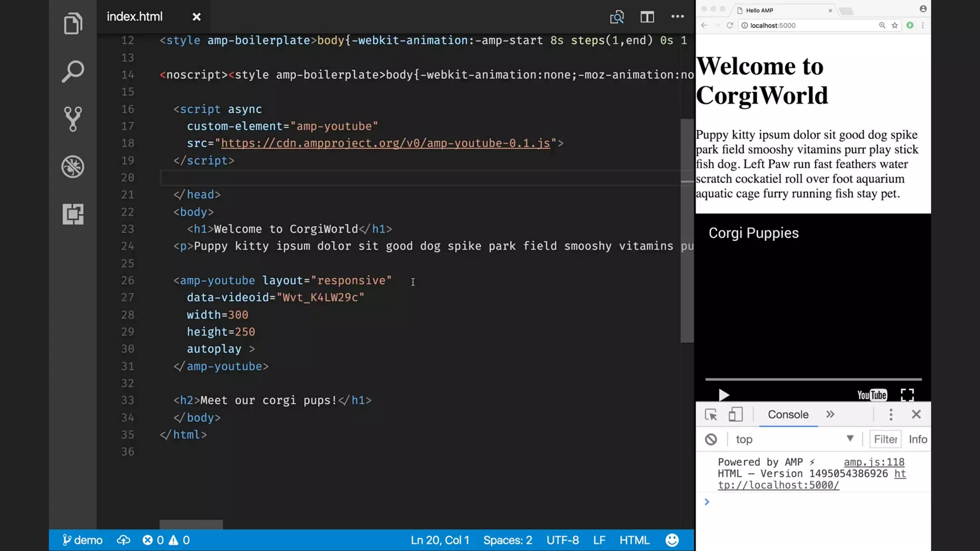
Task: Open the Debug panel icon
Action: click(73, 166)
